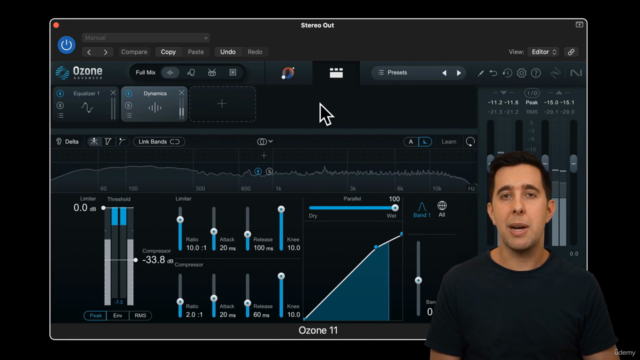Add a crossover band with plus sign
640x360 pixels.
pos(264,156)
